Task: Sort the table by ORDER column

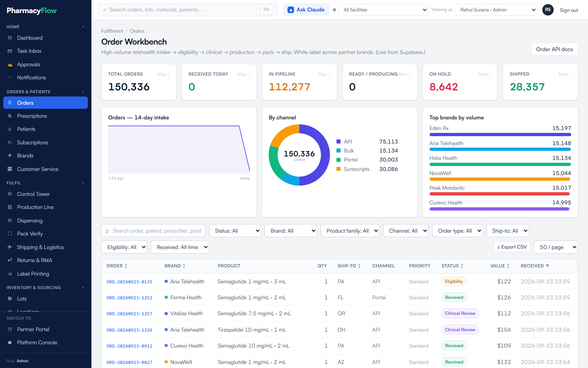Action: click(117, 266)
